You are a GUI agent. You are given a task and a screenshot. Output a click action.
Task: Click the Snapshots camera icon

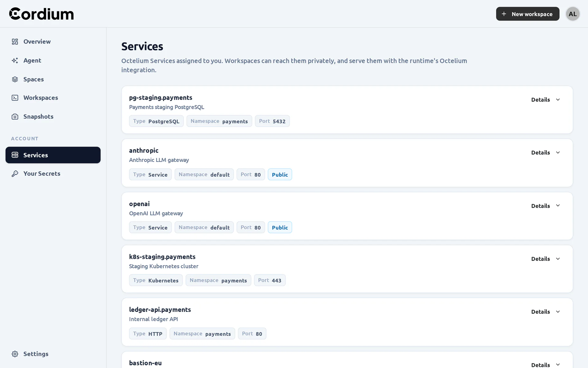(x=15, y=117)
